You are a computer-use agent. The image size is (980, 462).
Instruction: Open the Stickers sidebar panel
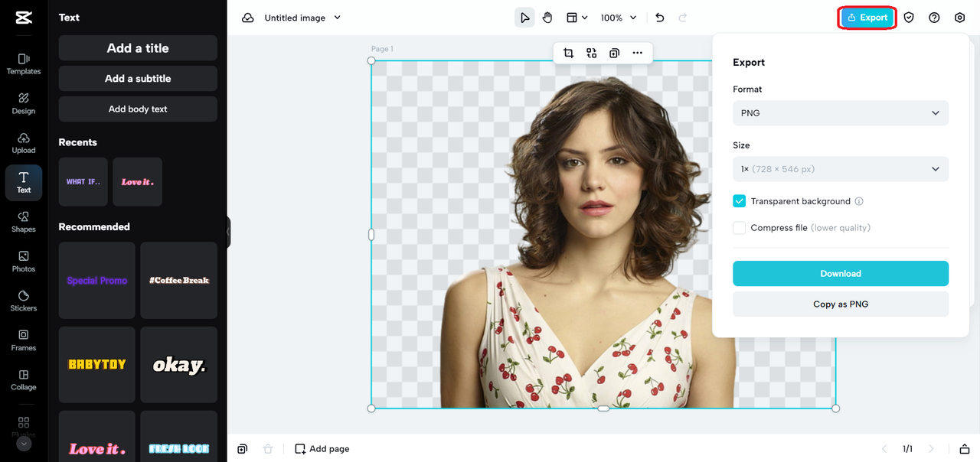pos(24,301)
